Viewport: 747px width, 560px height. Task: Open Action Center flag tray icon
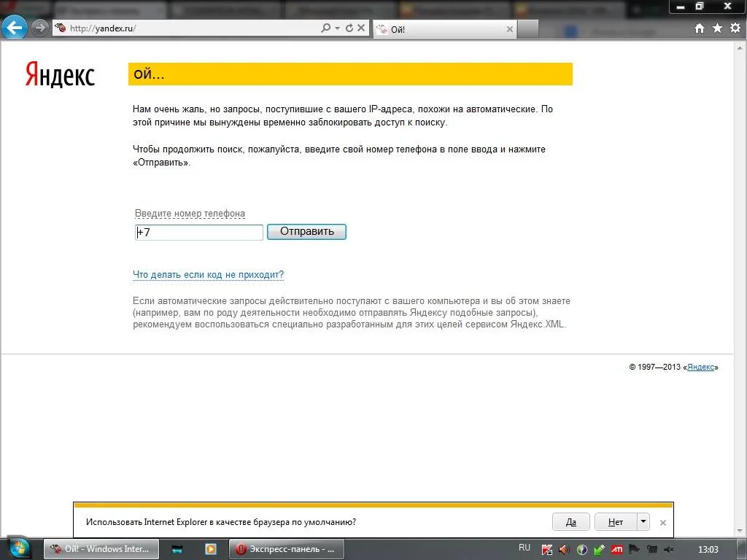pos(634,550)
